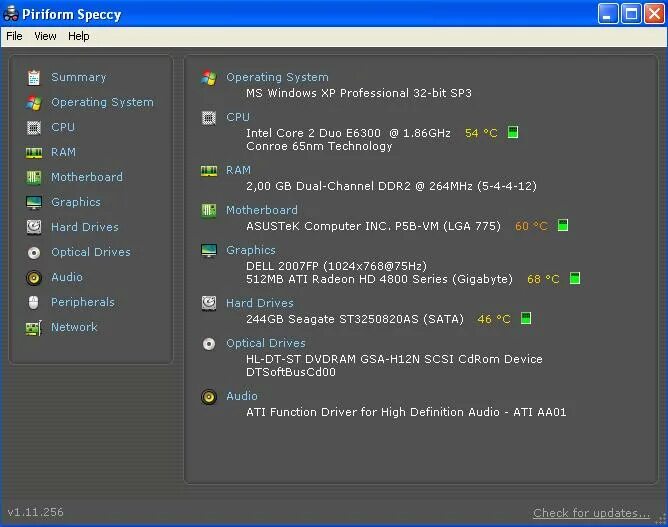Click the Check for updates link
This screenshot has height=527, width=668.
tap(592, 513)
